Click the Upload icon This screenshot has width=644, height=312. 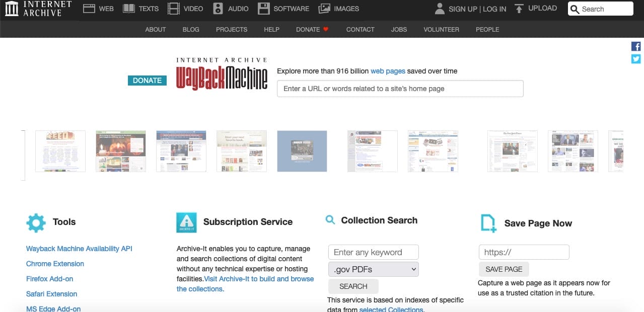(519, 8)
